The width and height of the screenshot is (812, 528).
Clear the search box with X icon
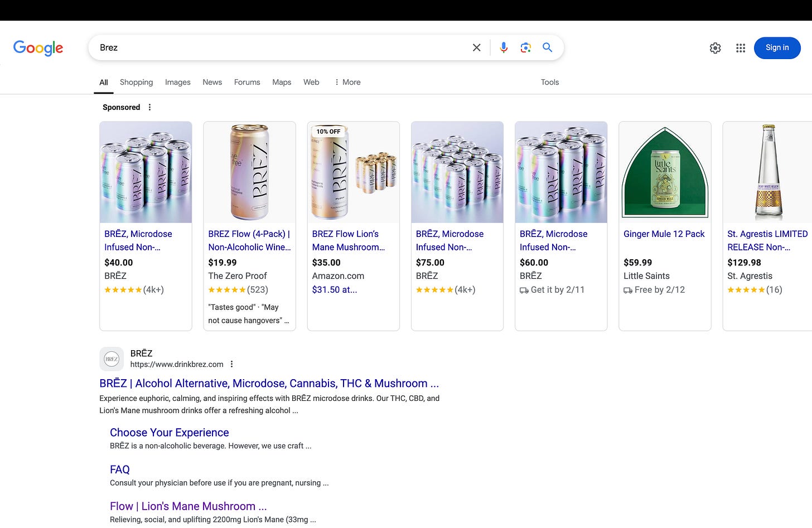(477, 48)
